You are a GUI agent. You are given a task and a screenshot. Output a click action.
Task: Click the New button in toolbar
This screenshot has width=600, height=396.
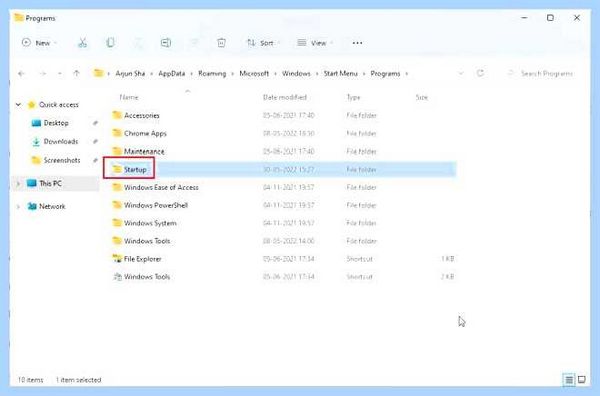point(39,43)
